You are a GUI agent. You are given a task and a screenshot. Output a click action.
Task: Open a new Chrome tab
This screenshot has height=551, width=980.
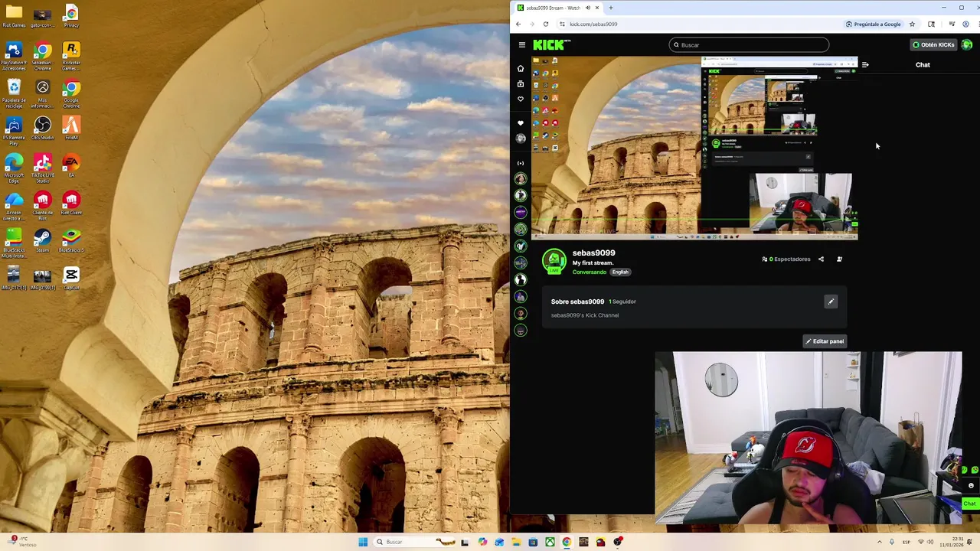pyautogui.click(x=610, y=8)
